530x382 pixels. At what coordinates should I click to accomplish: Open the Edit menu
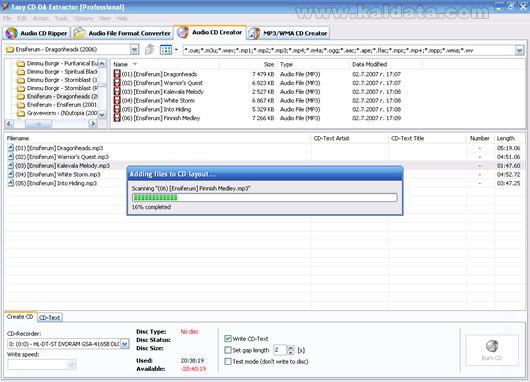[22, 18]
